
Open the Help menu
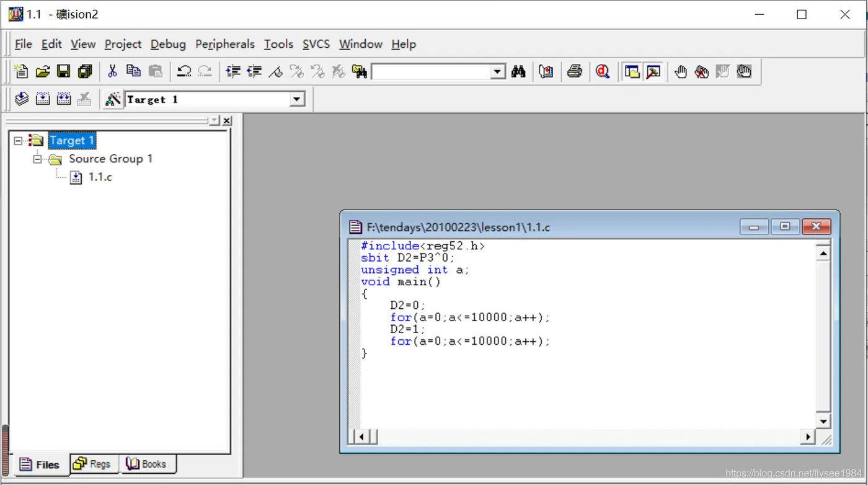point(404,44)
